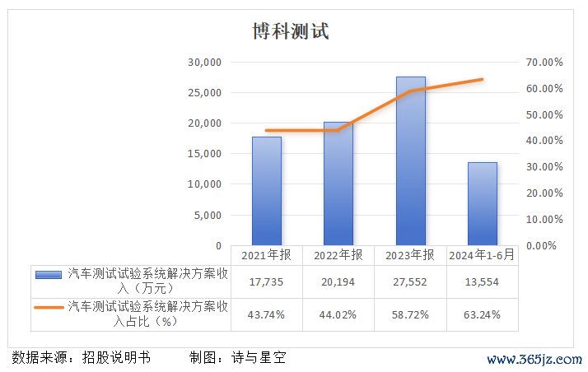Screen dimensions: 588x372
Task: Click the left axis label 20,000
Action: pos(205,123)
